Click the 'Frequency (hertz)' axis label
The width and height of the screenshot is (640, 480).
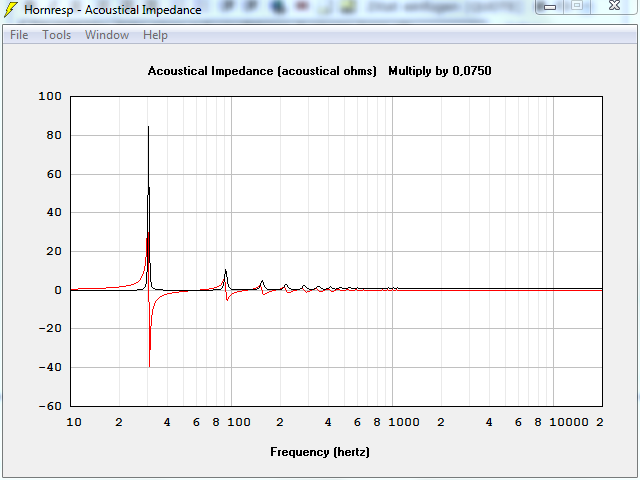[320, 452]
